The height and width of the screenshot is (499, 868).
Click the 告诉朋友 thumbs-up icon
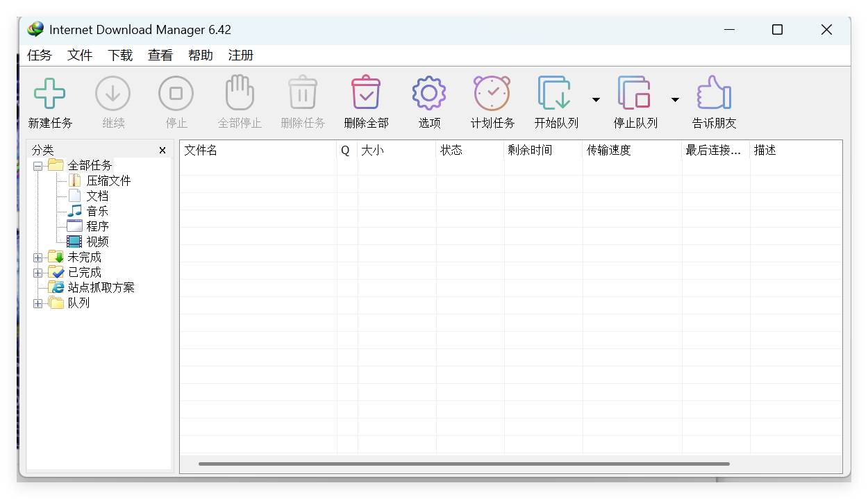click(714, 92)
